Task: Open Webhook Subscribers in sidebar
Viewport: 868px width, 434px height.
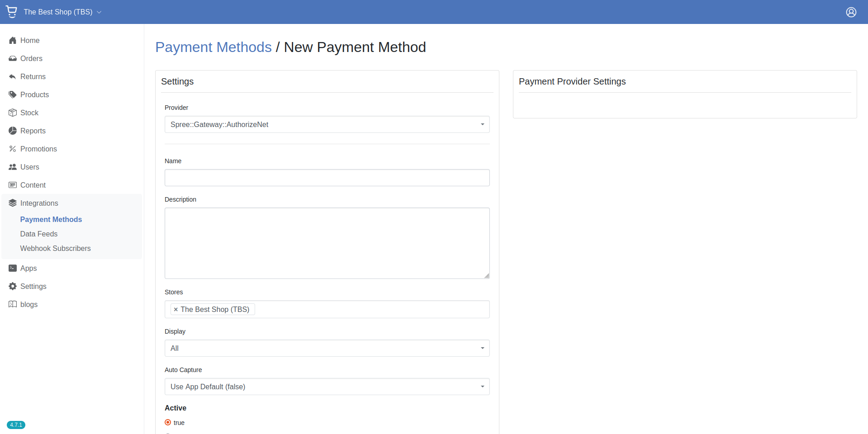Action: click(x=55, y=249)
